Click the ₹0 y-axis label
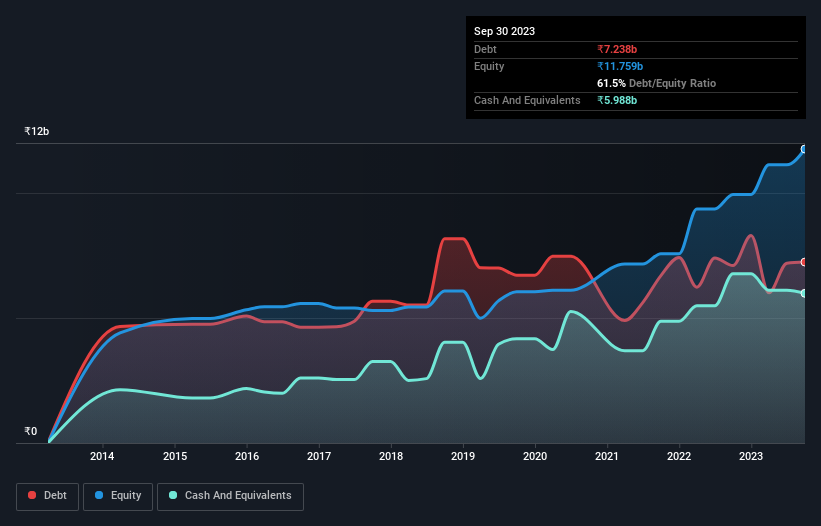This screenshot has width=821, height=526. 31,431
